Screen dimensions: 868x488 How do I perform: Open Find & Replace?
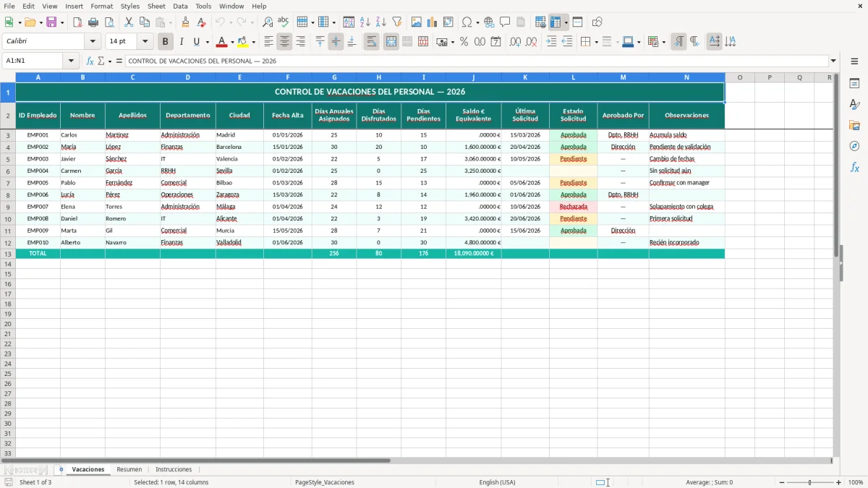point(268,22)
